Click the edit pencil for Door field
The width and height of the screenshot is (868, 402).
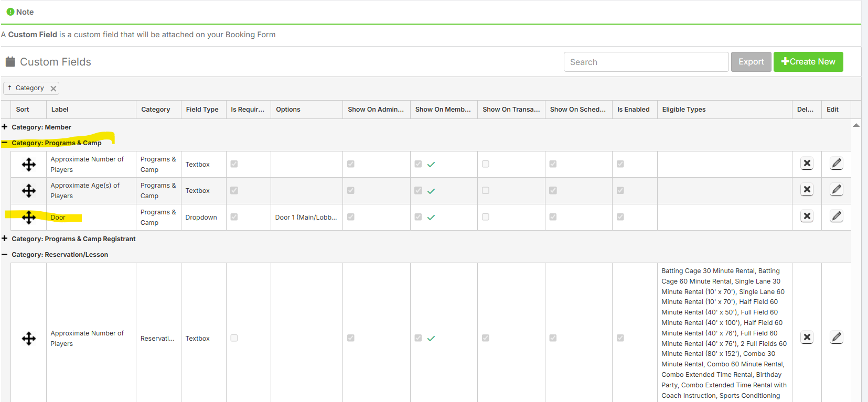point(836,216)
